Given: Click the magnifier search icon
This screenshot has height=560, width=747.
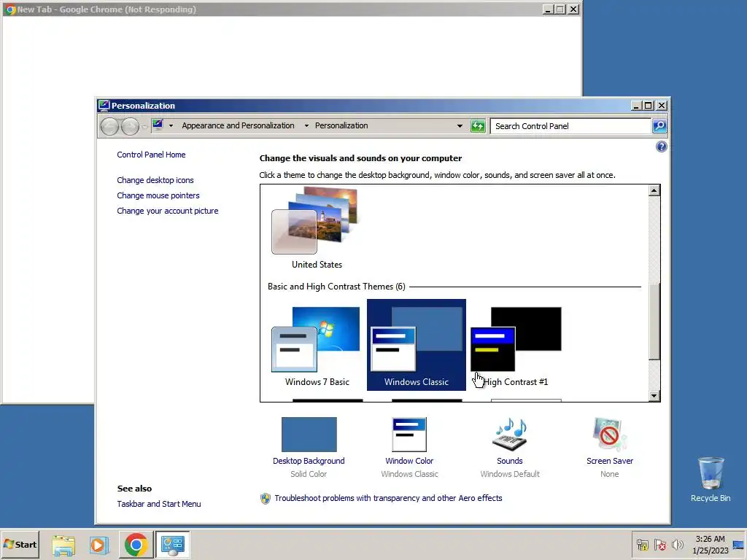Looking at the screenshot, I should pos(659,126).
